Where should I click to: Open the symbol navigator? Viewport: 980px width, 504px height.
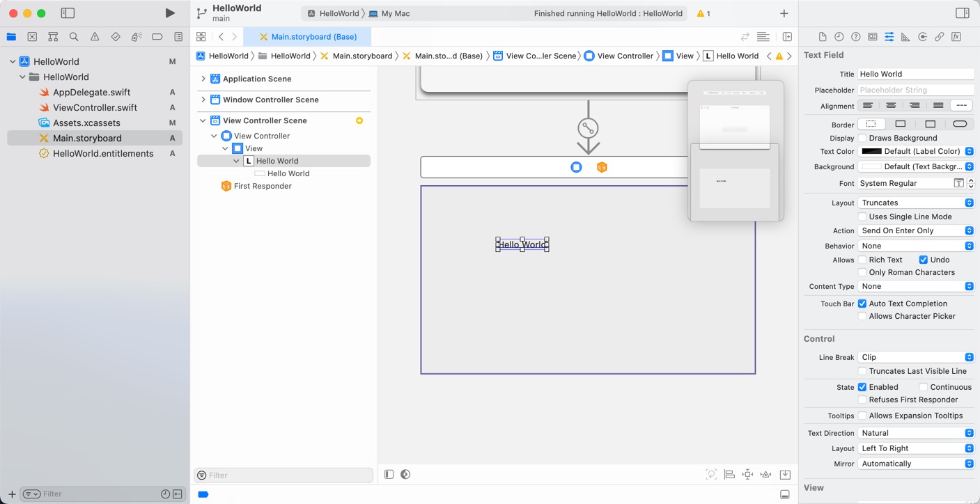(53, 37)
